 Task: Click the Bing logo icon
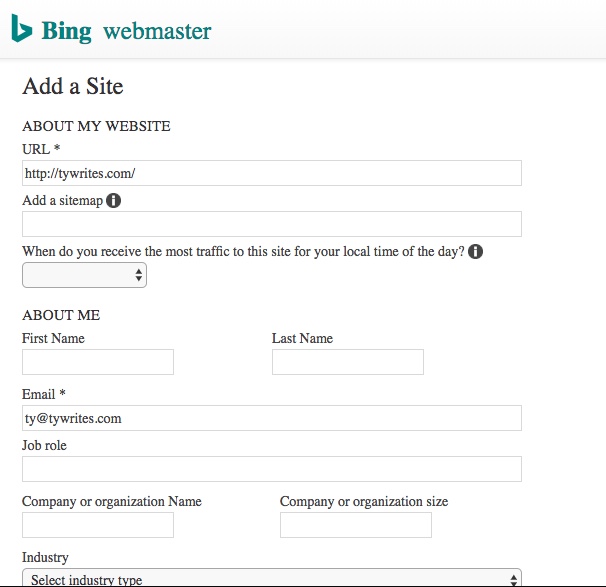21,30
